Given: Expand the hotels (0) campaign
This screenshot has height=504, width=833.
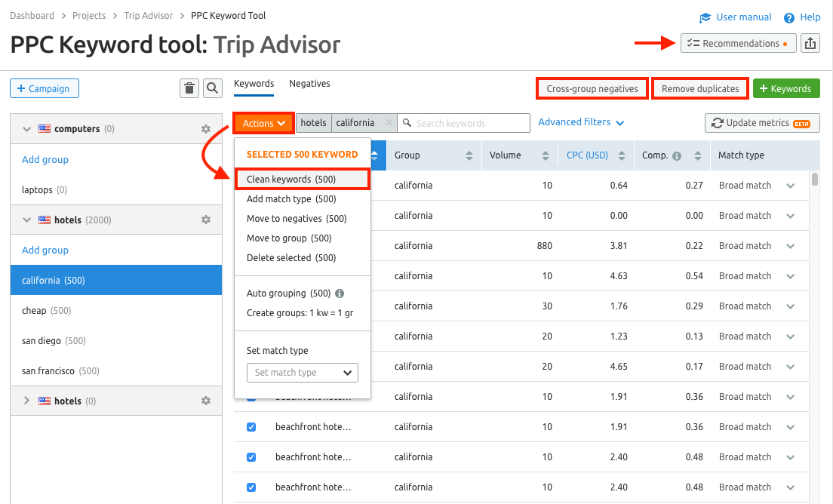Looking at the screenshot, I should point(26,401).
